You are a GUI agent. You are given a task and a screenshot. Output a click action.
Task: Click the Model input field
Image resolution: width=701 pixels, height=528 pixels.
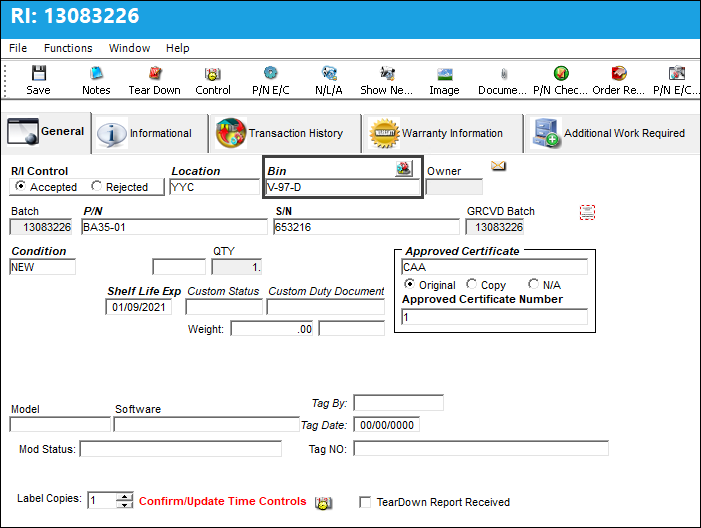[60, 424]
